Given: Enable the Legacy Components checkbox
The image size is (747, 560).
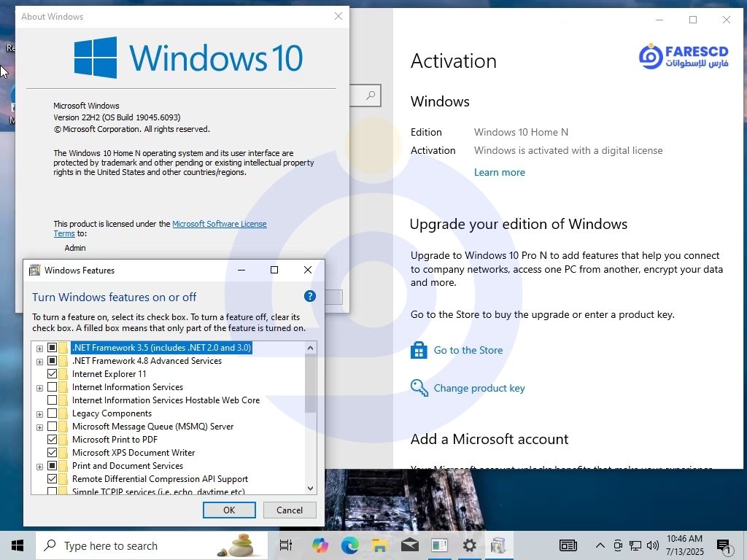Looking at the screenshot, I should pos(52,413).
